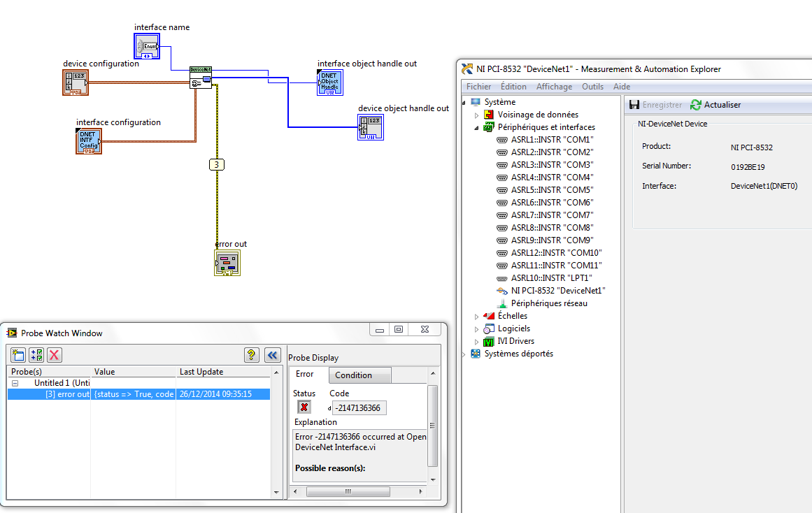
Task: Expand Voisinage de données
Action: pyautogui.click(x=477, y=115)
